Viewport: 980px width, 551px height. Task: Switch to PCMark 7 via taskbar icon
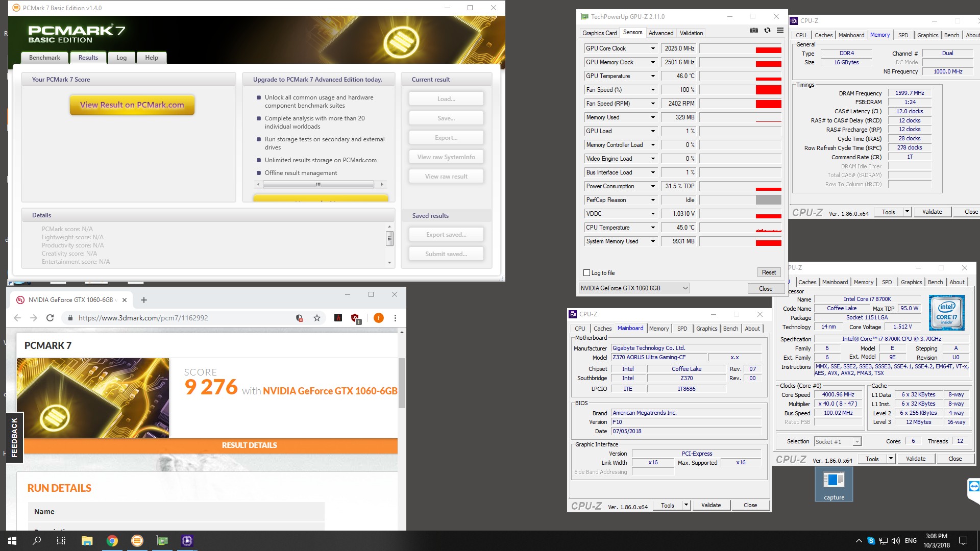point(137,541)
